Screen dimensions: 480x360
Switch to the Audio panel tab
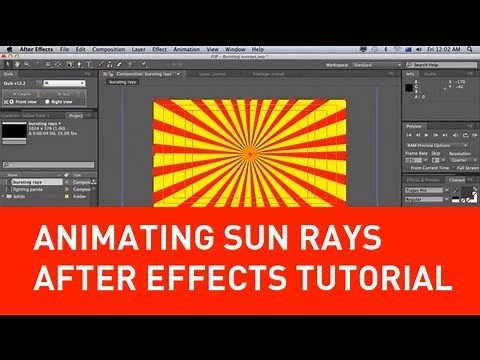coord(430,74)
